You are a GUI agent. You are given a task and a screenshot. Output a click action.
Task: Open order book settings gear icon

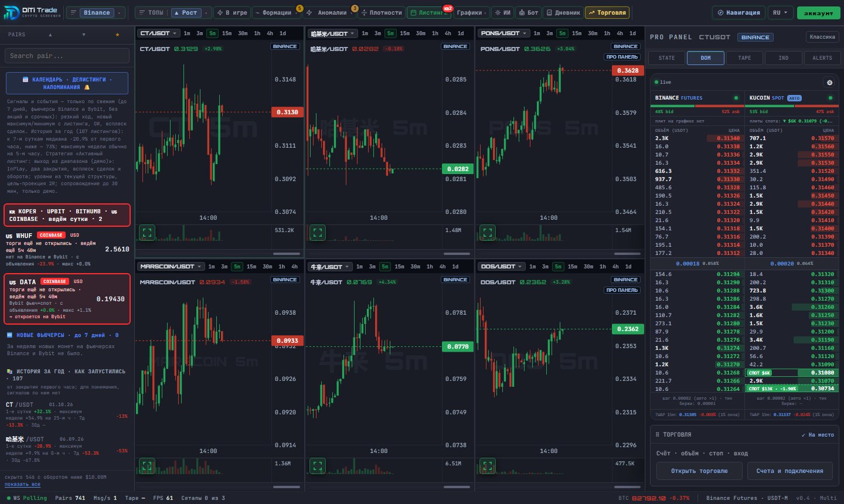point(829,83)
